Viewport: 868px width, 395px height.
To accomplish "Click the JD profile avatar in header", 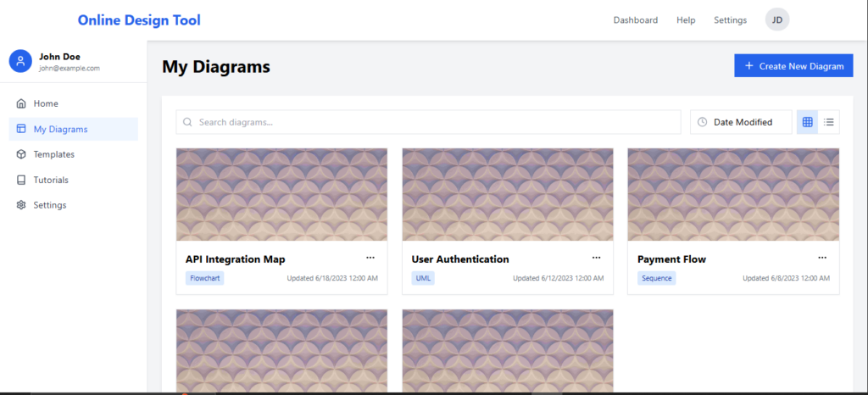I will (777, 19).
